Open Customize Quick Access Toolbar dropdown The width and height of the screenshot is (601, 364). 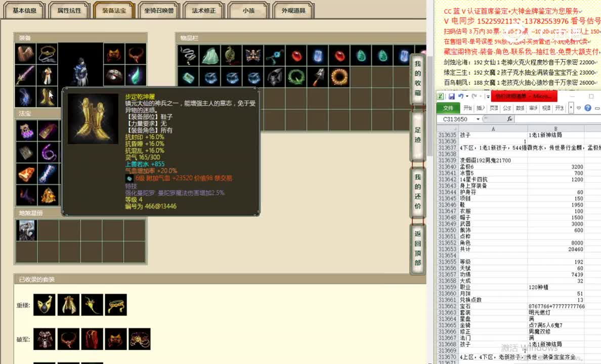point(488,97)
